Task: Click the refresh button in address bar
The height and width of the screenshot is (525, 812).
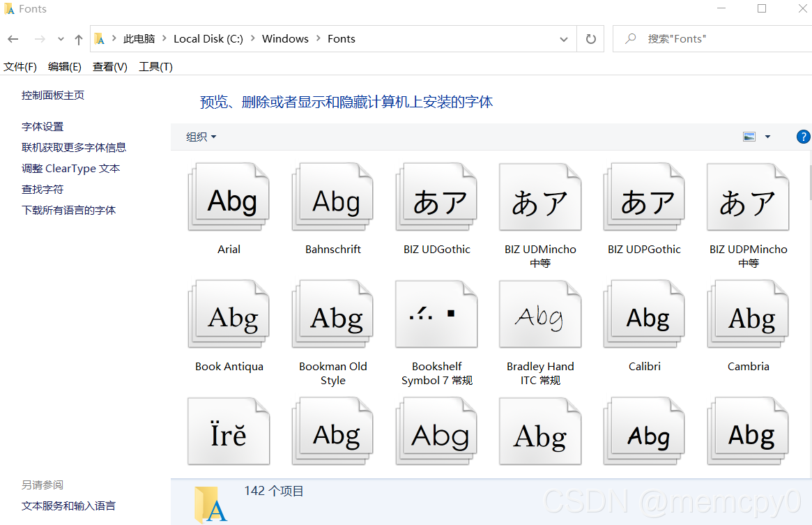Action: [590, 39]
